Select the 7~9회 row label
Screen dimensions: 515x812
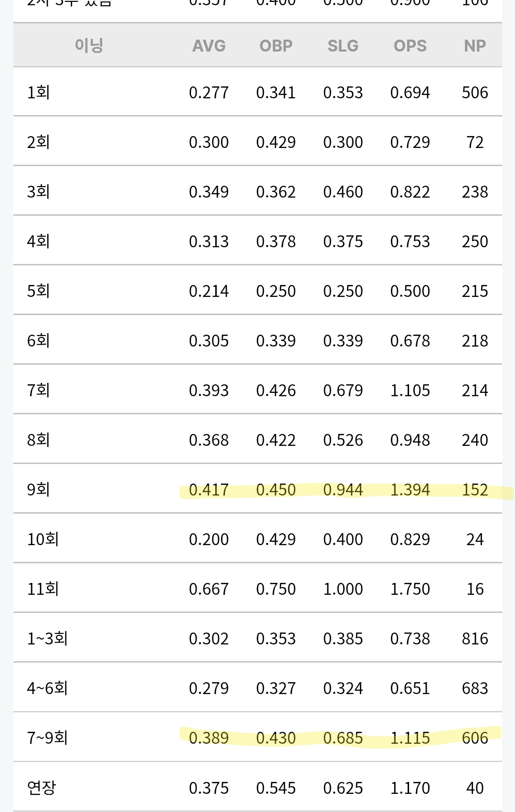tap(47, 738)
